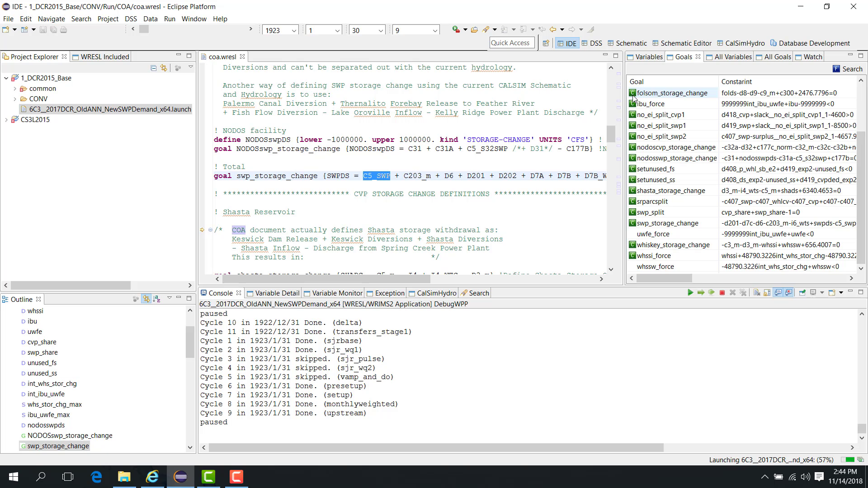Switch to DSS perspective

pyautogui.click(x=592, y=43)
